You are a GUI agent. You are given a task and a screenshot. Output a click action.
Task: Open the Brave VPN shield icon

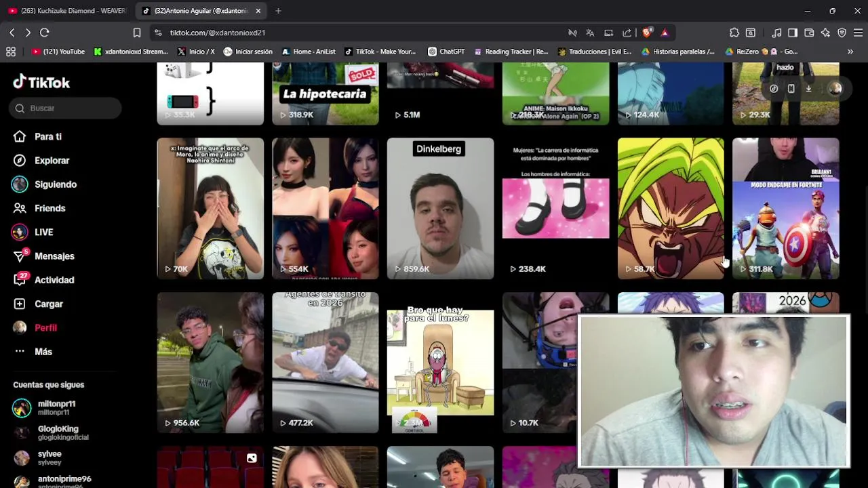point(842,33)
